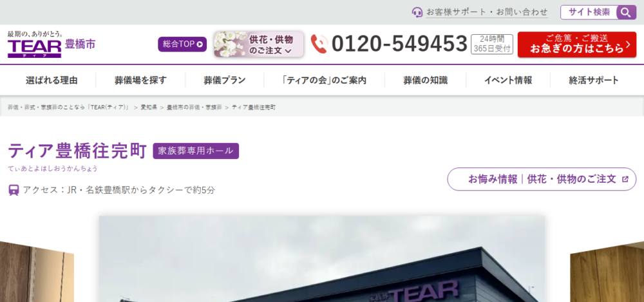The height and width of the screenshot is (302, 644).
Task: Go to TEAR logo homepage
Action: click(35, 44)
